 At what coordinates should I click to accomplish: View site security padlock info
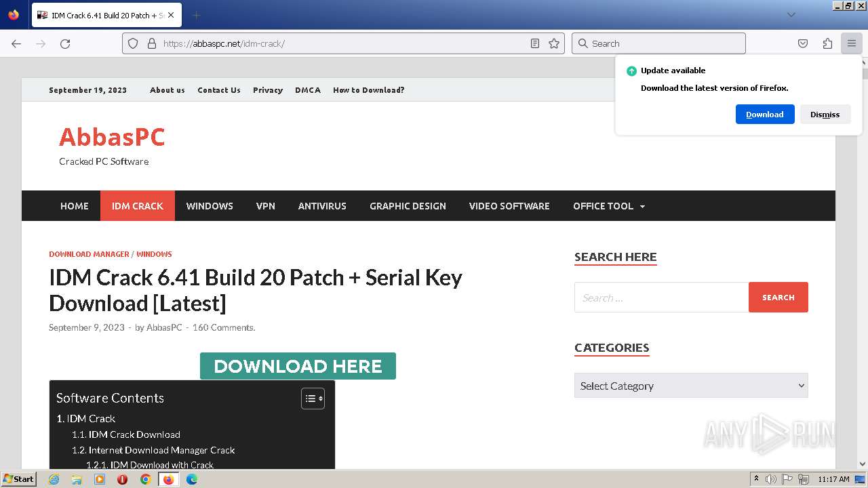[152, 43]
